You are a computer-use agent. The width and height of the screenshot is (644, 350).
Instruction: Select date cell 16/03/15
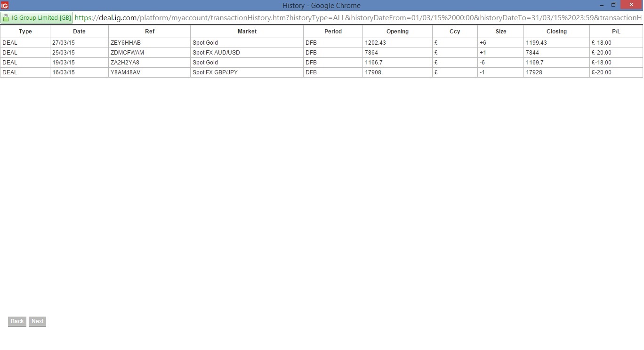79,72
